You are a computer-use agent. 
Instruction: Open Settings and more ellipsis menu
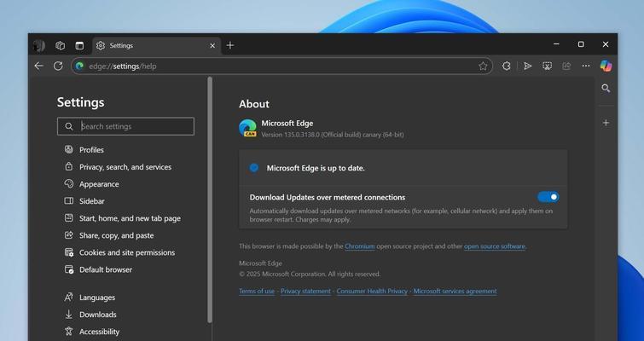[x=586, y=66]
